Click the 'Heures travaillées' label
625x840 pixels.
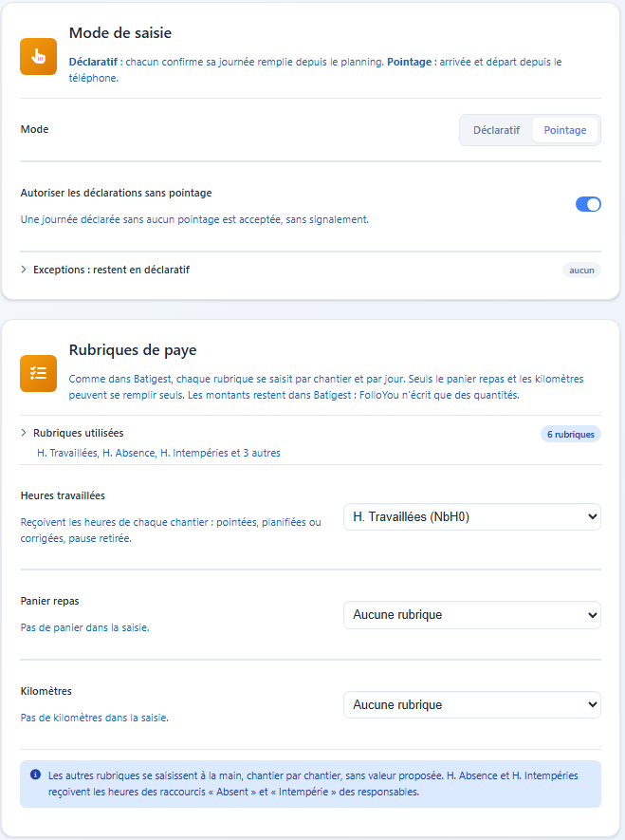click(x=63, y=495)
